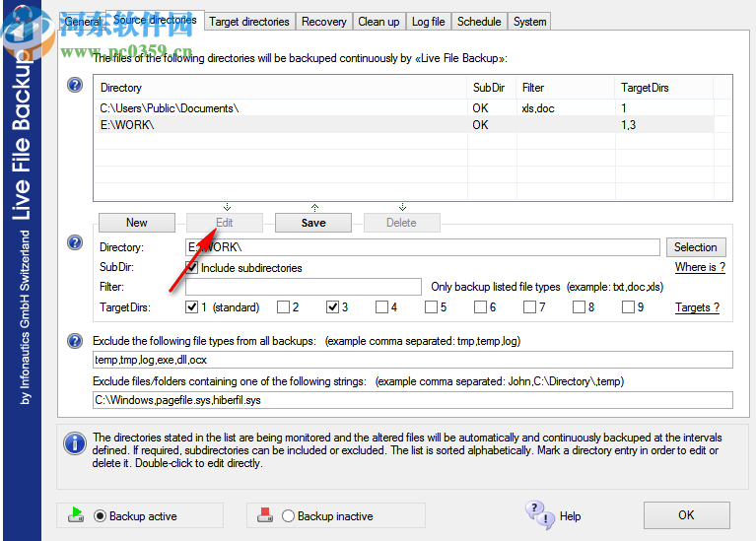Image resolution: width=756 pixels, height=541 pixels.
Task: Open the Where is ? link
Action: coord(700,267)
